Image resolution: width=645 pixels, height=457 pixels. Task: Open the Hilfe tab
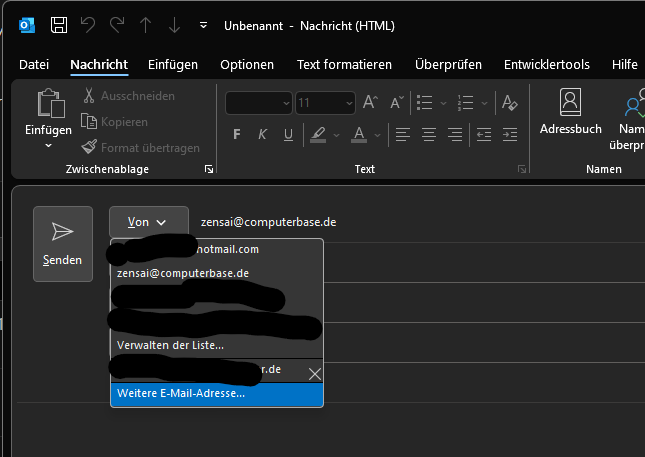(624, 65)
